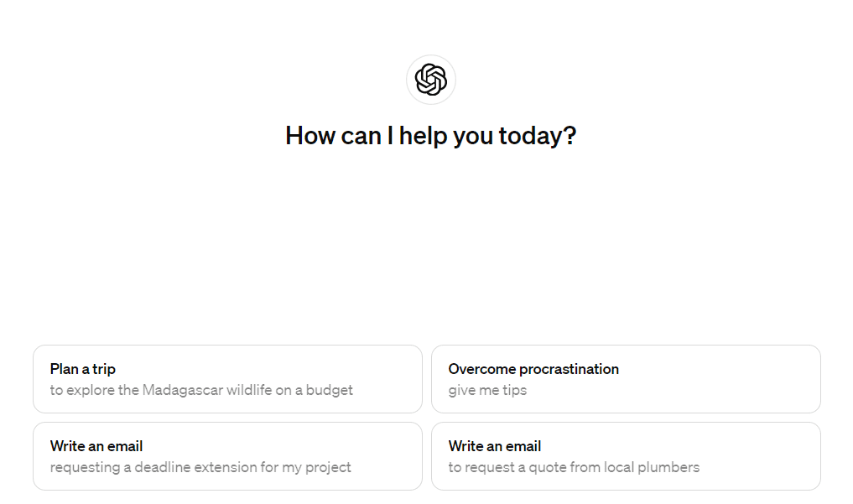Screen dimensions: 853x504
Task: Click "Write an email" title above deadline extension
Action: tap(96, 446)
